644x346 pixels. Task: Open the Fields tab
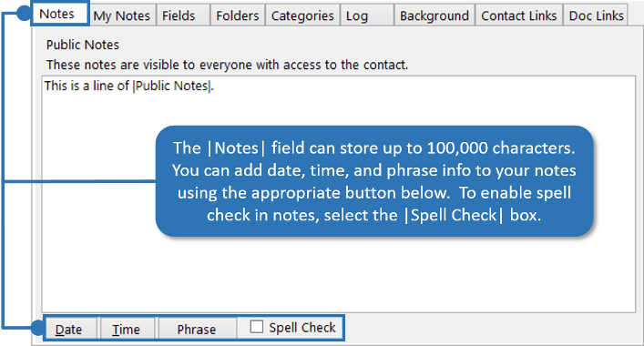[x=183, y=15]
